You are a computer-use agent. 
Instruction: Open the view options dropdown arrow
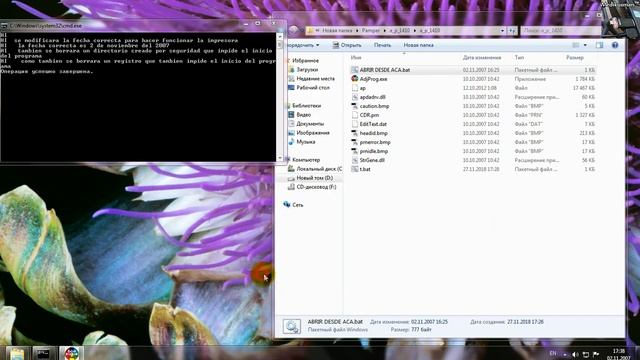(585, 45)
